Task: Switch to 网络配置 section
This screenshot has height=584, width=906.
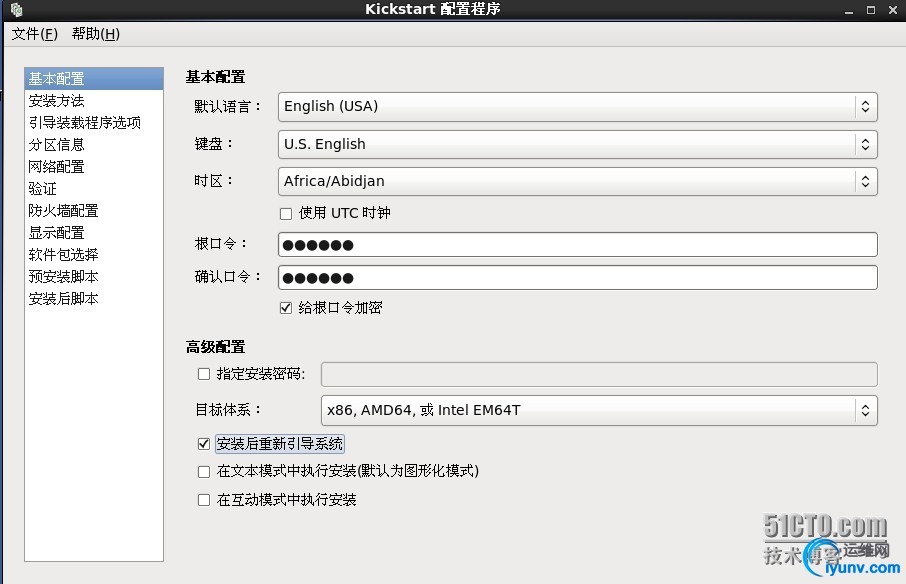Action: tap(94, 166)
